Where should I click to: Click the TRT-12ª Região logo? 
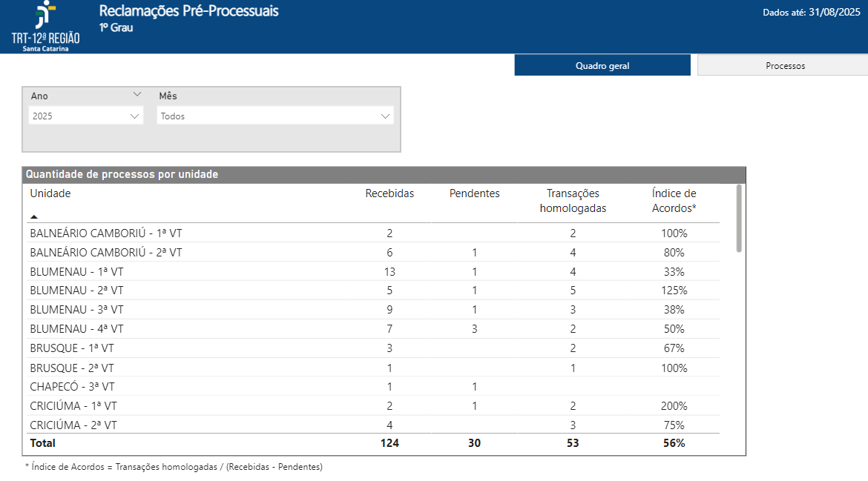[45, 27]
